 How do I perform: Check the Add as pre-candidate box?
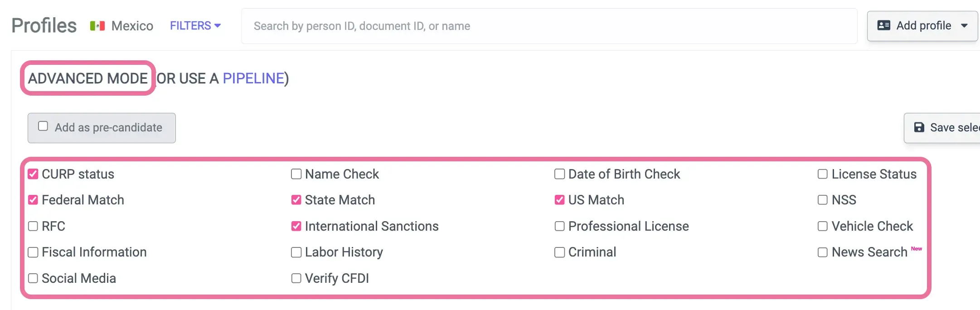click(43, 126)
